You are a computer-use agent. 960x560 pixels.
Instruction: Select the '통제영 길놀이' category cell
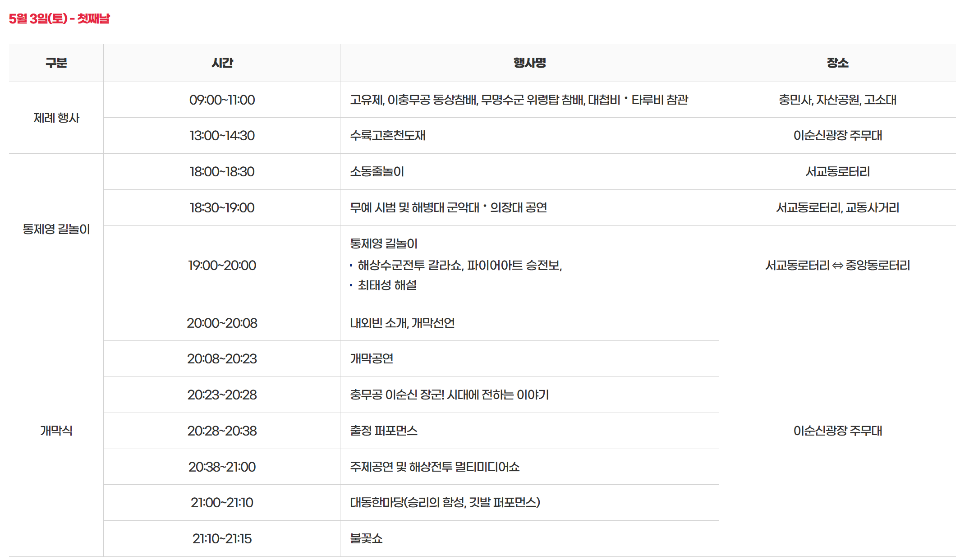(56, 229)
